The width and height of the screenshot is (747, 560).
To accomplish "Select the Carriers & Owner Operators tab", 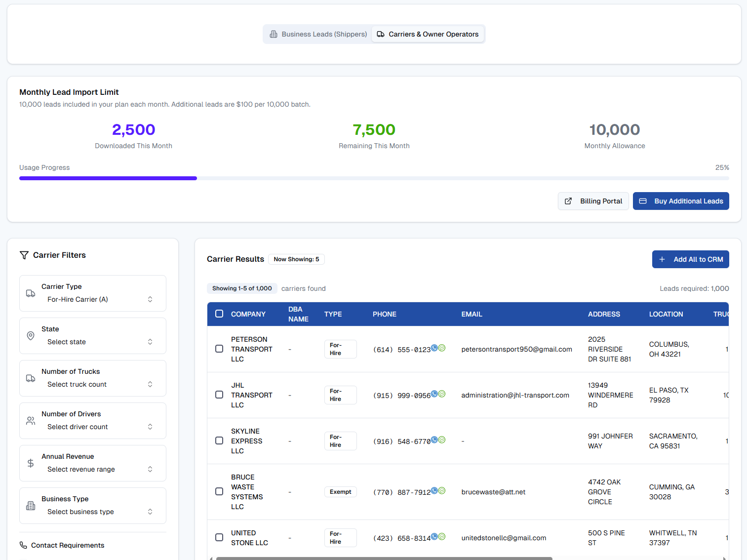I will [x=428, y=34].
